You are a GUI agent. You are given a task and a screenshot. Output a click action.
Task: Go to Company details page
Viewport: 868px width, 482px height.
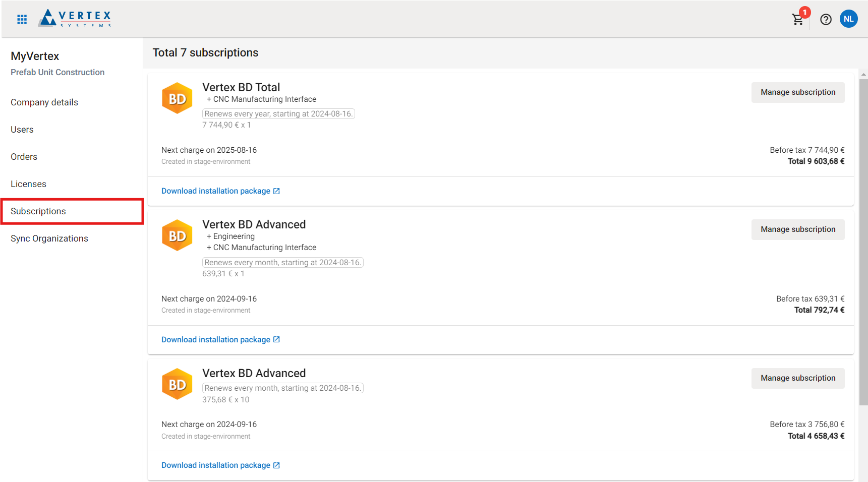pyautogui.click(x=44, y=102)
